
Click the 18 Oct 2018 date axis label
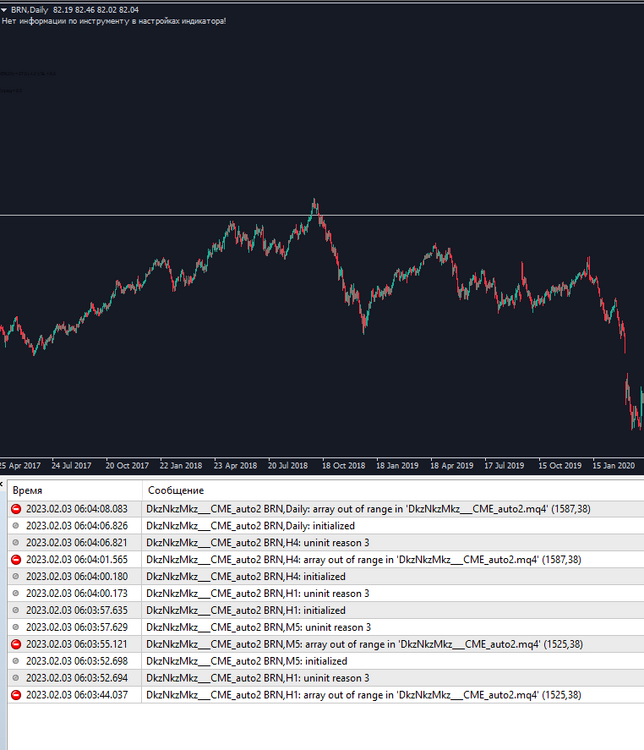[x=344, y=465]
